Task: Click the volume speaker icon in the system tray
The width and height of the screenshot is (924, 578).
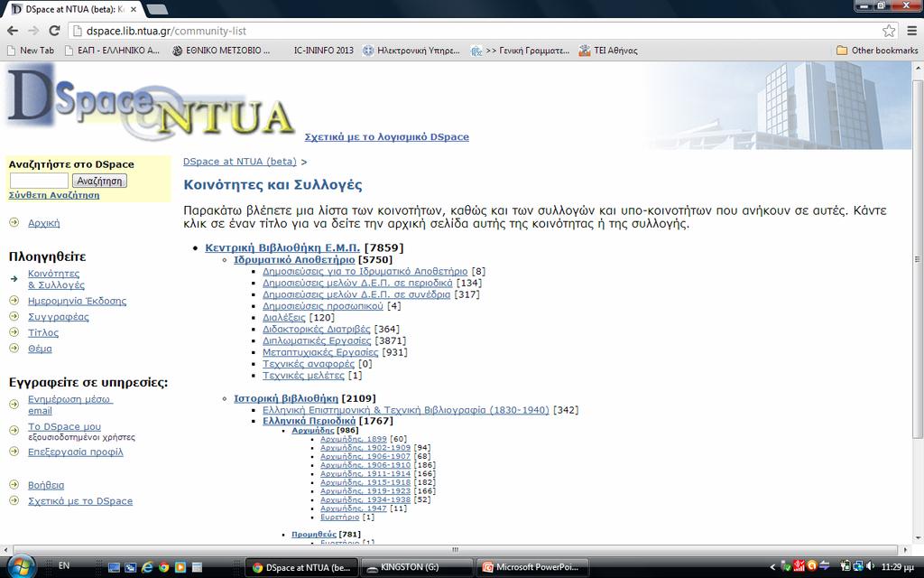Action: [872, 567]
